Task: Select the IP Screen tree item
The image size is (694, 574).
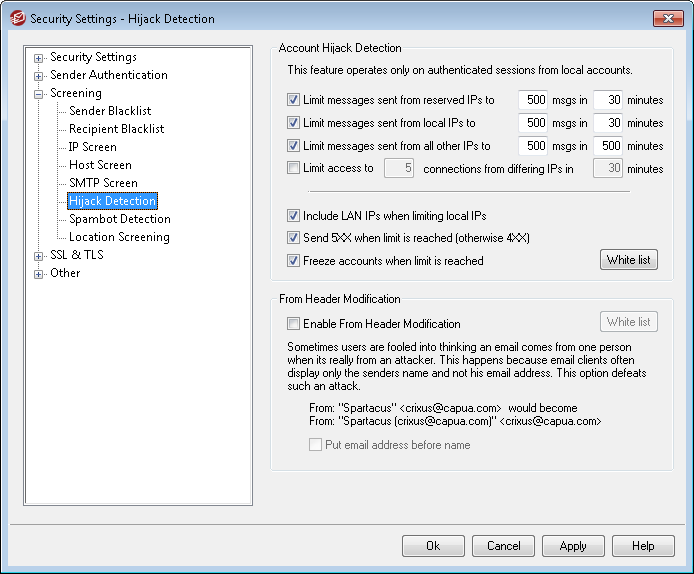Action: click(92, 147)
